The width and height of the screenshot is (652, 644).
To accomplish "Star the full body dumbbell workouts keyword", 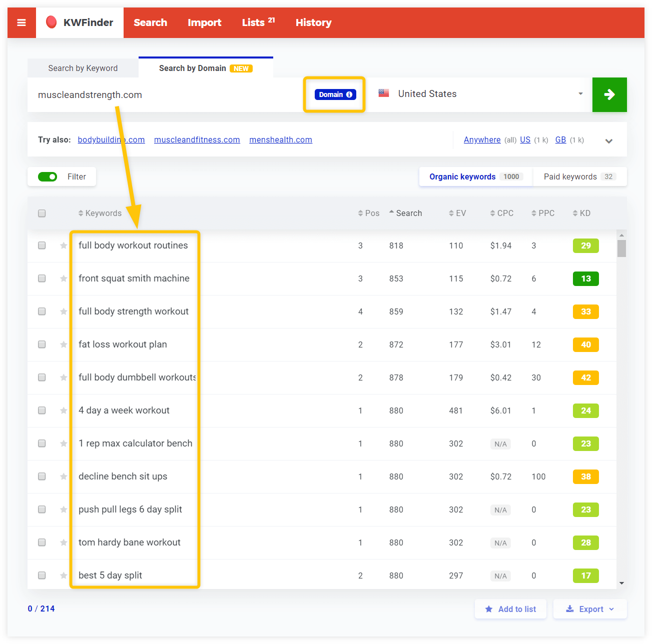I will [64, 377].
